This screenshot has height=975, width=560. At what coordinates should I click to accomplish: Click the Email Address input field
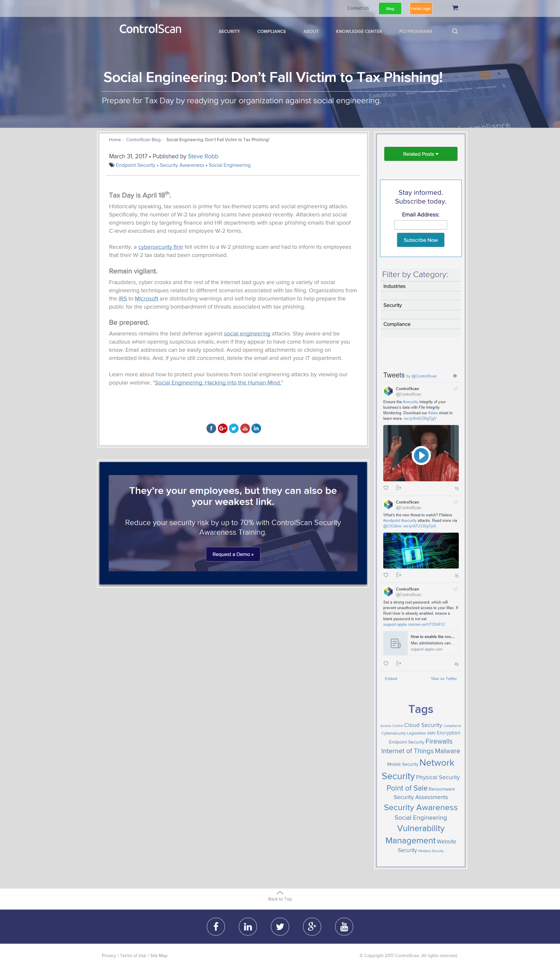[x=421, y=225]
